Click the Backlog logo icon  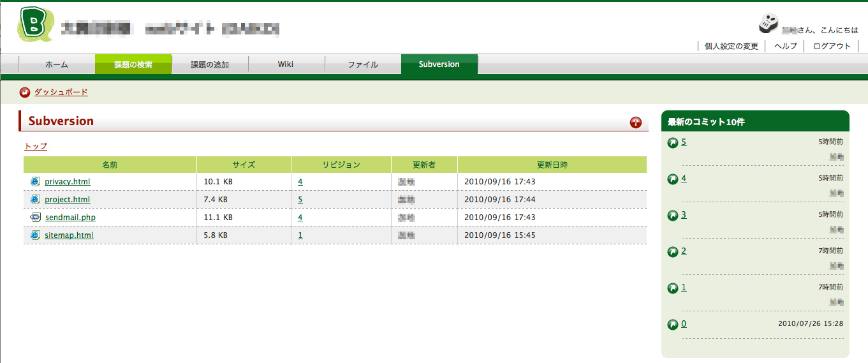(31, 24)
